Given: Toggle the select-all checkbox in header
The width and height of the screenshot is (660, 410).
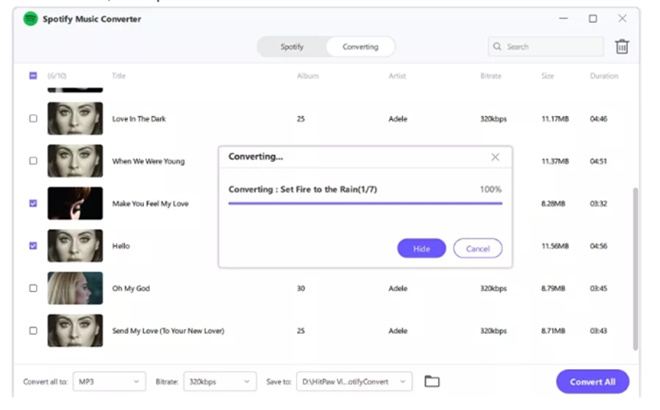Looking at the screenshot, I should click(x=33, y=75).
